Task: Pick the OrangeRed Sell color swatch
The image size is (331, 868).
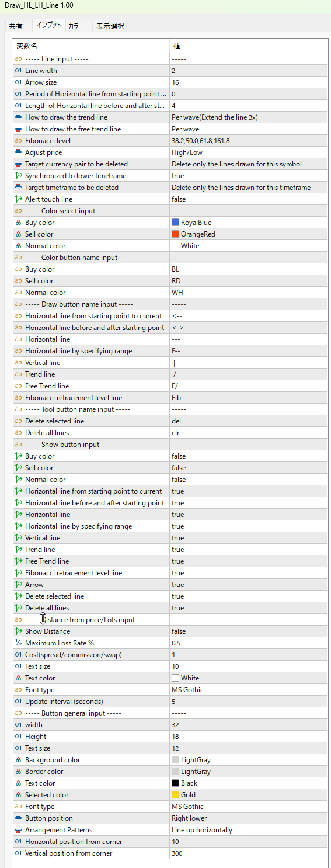Action: point(175,234)
